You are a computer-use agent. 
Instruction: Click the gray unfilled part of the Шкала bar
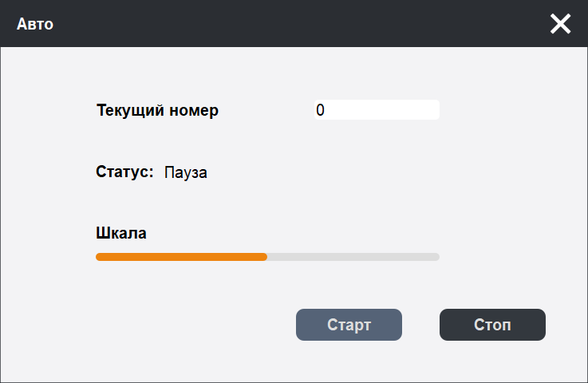353,257
